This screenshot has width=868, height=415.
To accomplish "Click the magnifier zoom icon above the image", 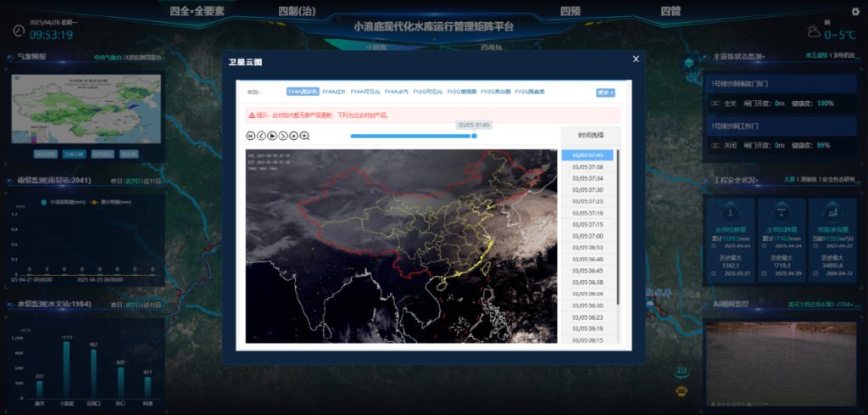I will pos(304,135).
